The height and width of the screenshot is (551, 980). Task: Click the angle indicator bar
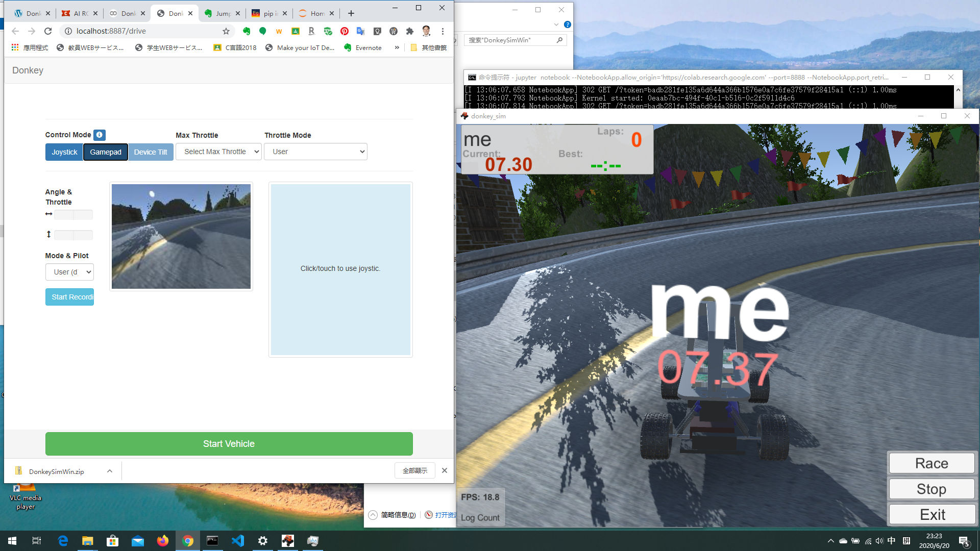[x=73, y=215]
